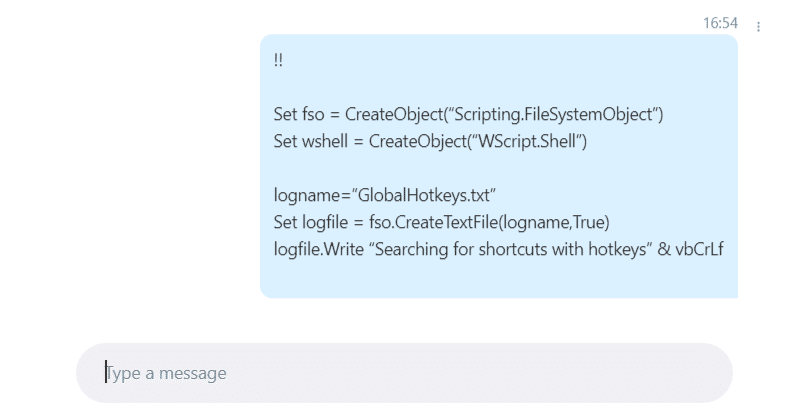Click the logfile.Write line in the message
786x416 pixels.
click(x=498, y=249)
